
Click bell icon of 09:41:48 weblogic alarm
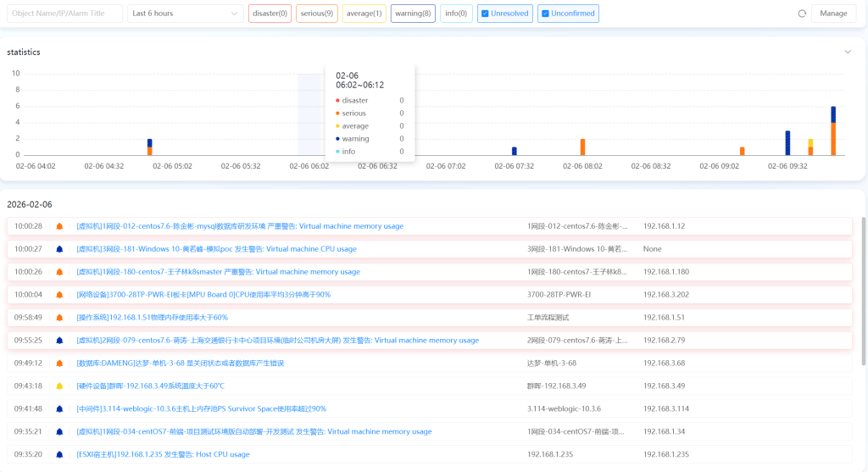[59, 408]
